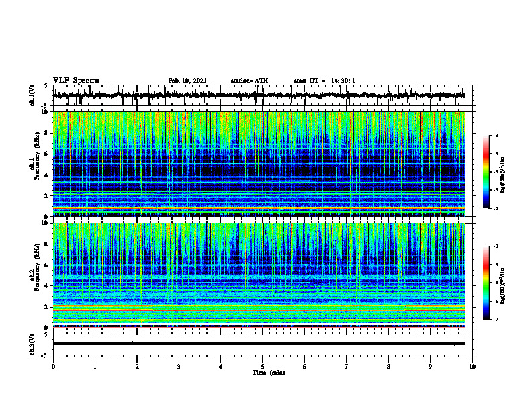Click the ch.1 color bar "-7" tick label

pyautogui.click(x=496, y=208)
